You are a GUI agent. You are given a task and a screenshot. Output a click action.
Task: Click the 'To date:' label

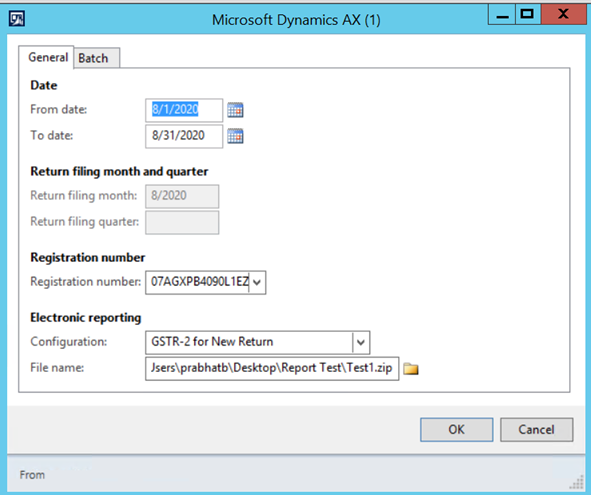point(52,135)
